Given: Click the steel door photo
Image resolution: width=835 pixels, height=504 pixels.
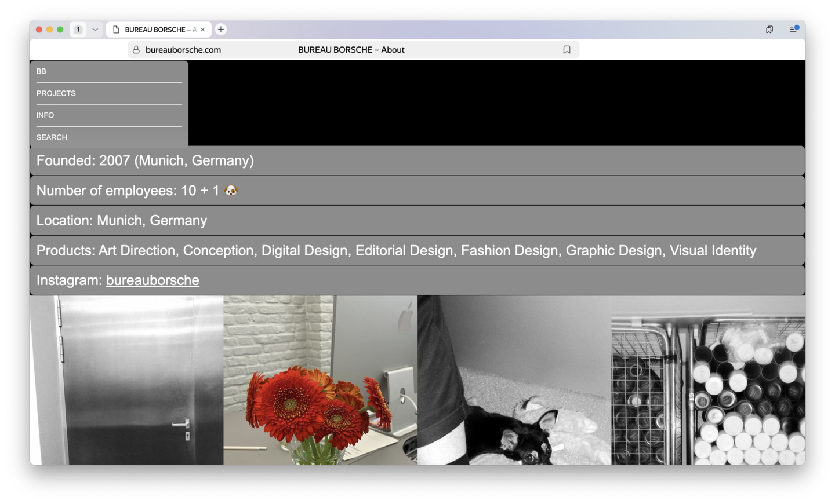Looking at the screenshot, I should tap(126, 380).
